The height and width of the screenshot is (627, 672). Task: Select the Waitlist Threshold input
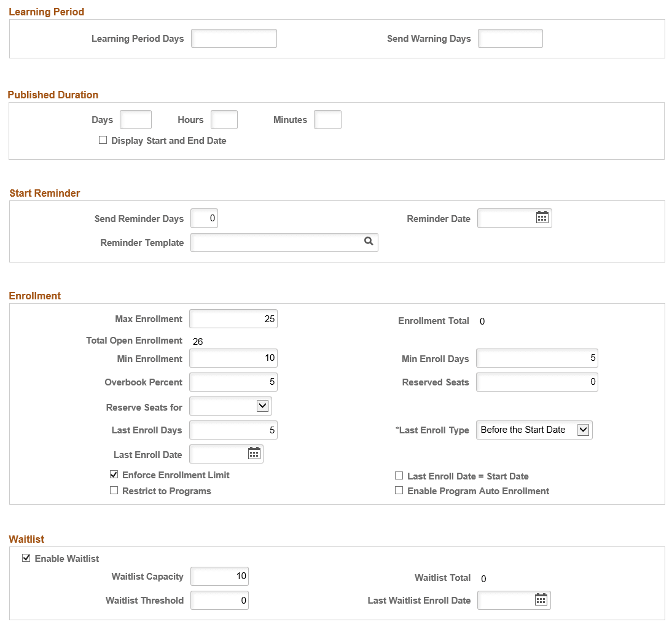click(x=219, y=600)
